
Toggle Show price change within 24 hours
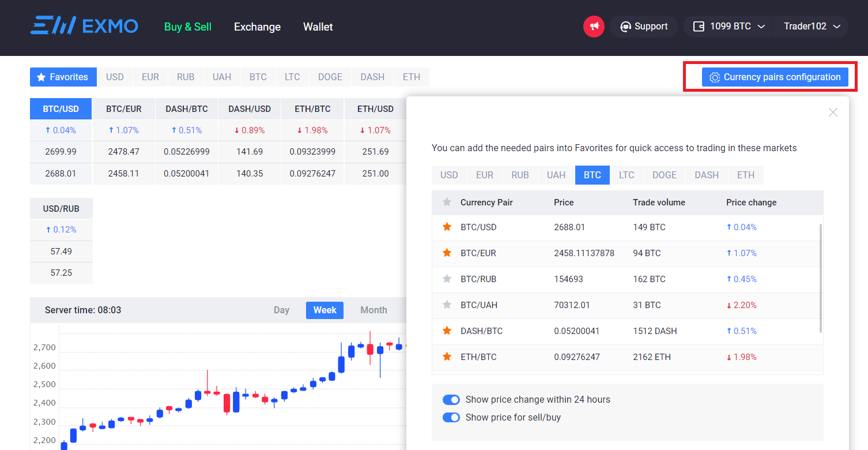point(451,399)
